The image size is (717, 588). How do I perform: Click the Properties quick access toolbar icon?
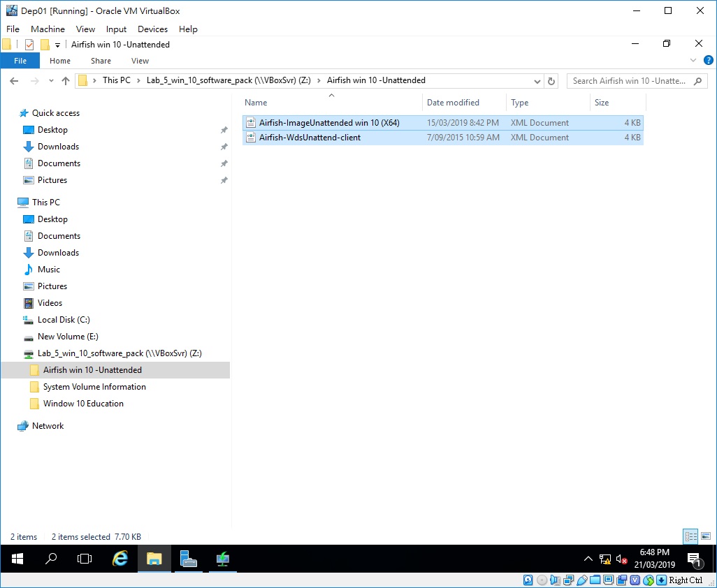29,44
